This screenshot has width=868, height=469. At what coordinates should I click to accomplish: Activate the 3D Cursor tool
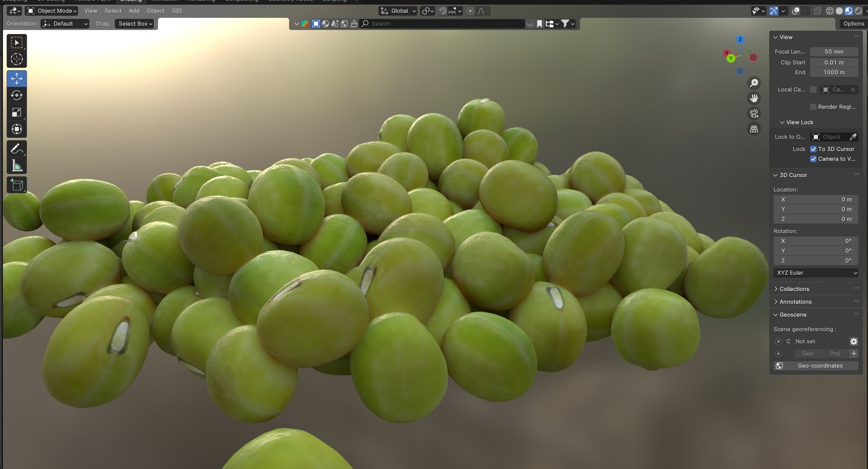click(x=17, y=59)
